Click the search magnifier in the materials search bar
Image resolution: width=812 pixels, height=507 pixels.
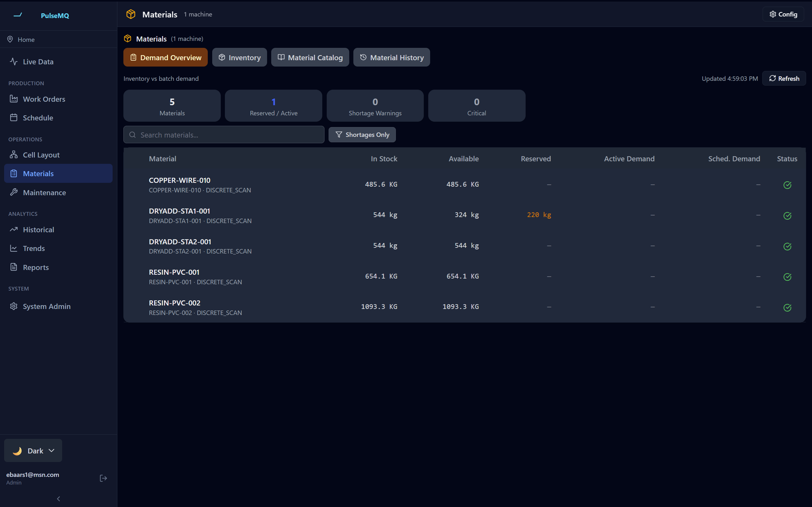[x=133, y=134]
